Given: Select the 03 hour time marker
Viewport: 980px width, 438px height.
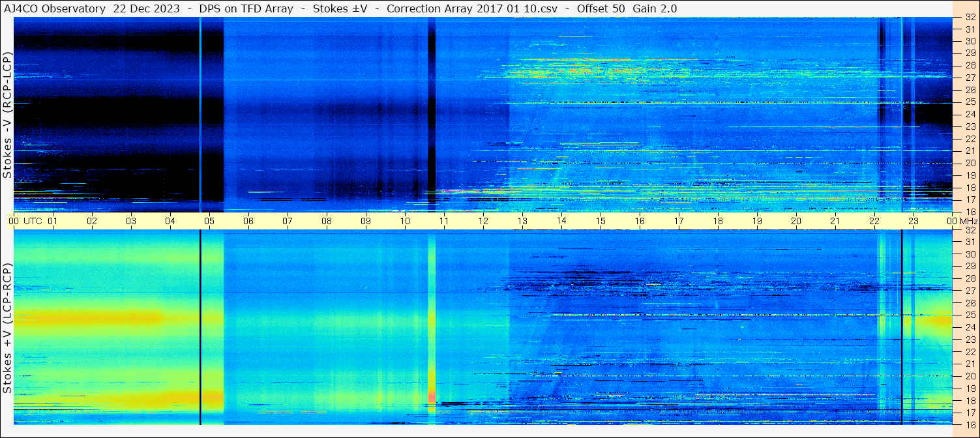Looking at the screenshot, I should pyautogui.click(x=131, y=221).
